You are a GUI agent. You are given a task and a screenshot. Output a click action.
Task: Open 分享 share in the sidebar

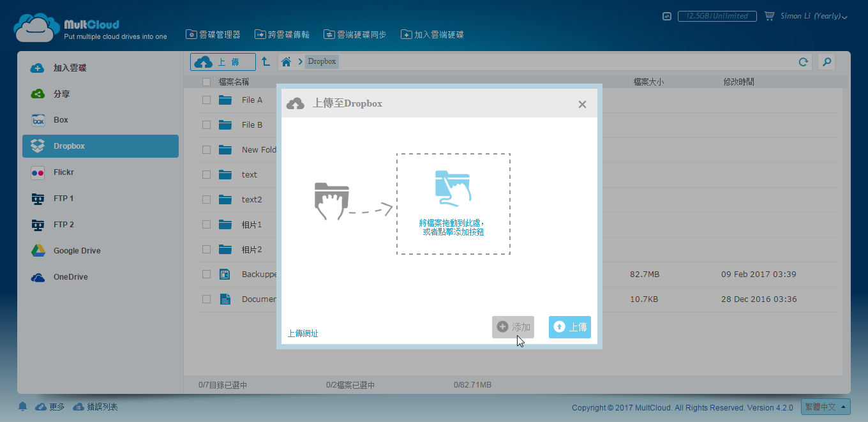click(x=100, y=94)
